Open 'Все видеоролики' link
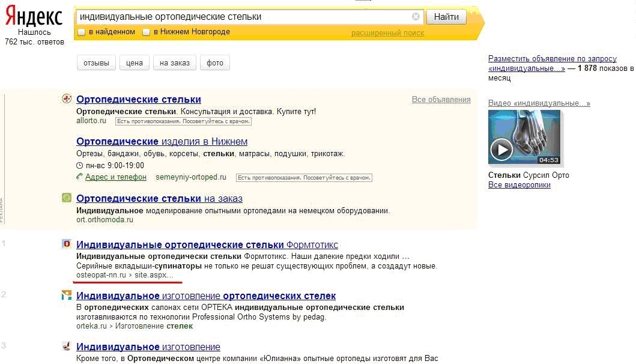 [x=519, y=184]
